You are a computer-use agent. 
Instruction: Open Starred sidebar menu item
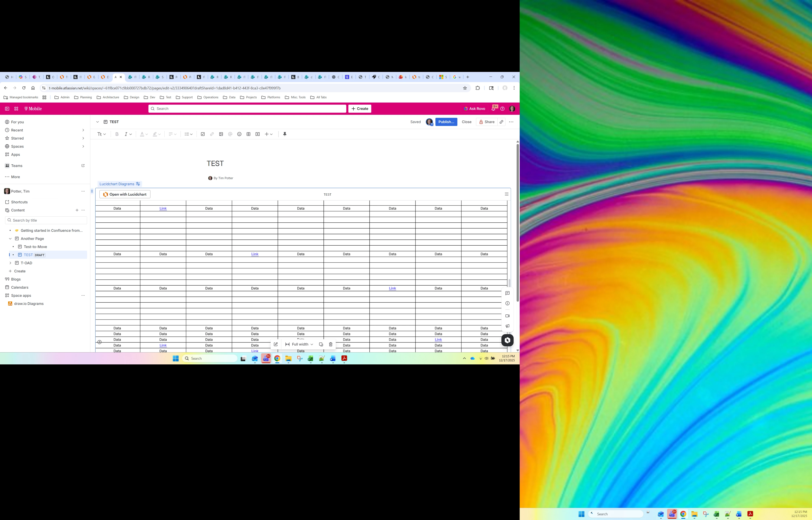tap(17, 138)
